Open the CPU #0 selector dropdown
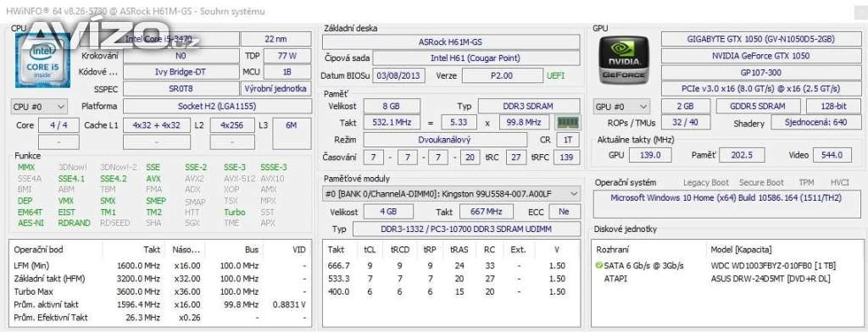Screen dimensions: 868x332 (x=39, y=106)
